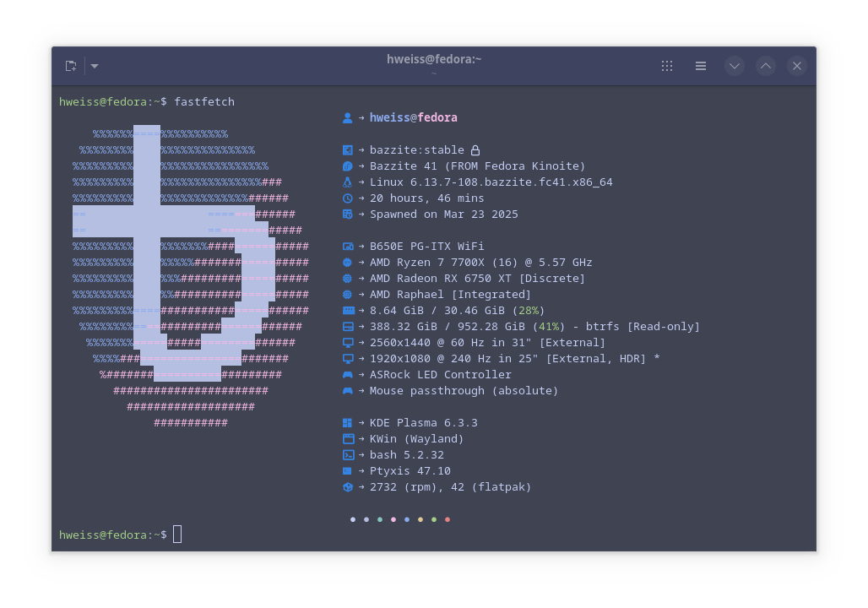
Task: Click the 28% memory usage value
Action: [528, 311]
